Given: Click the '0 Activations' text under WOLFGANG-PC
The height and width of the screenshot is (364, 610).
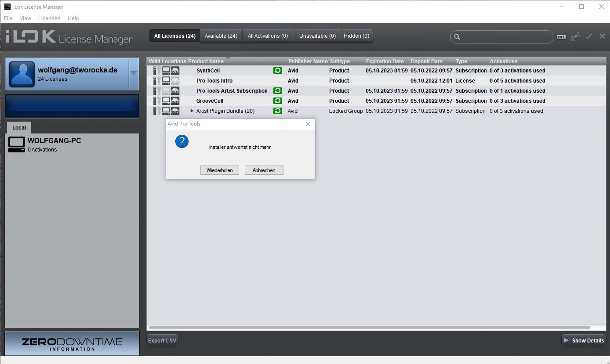Looking at the screenshot, I should [42, 150].
